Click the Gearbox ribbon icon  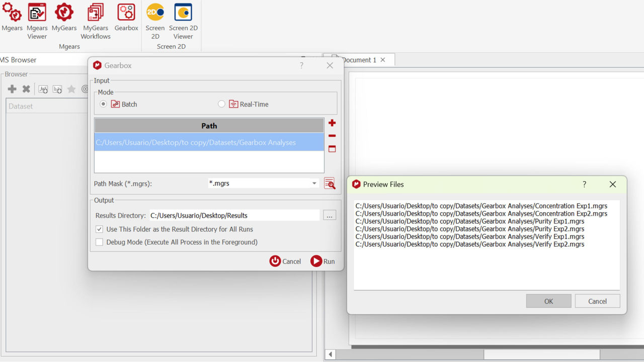tap(126, 18)
